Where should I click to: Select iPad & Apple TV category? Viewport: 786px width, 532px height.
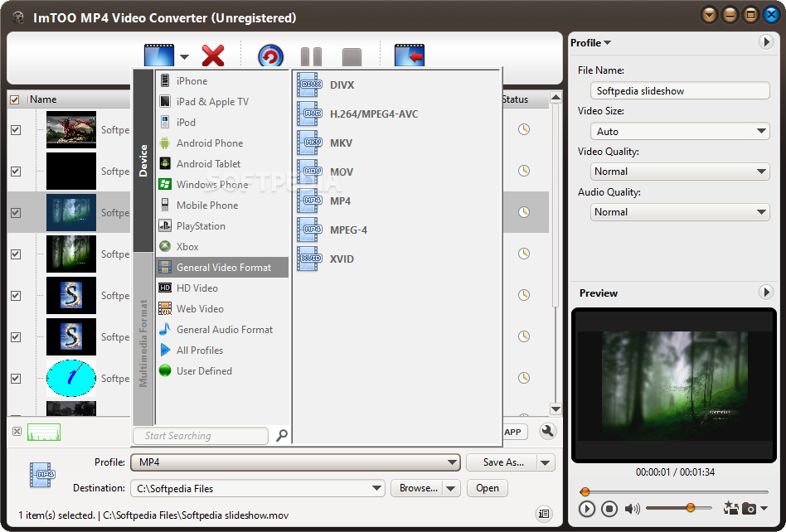[222, 102]
